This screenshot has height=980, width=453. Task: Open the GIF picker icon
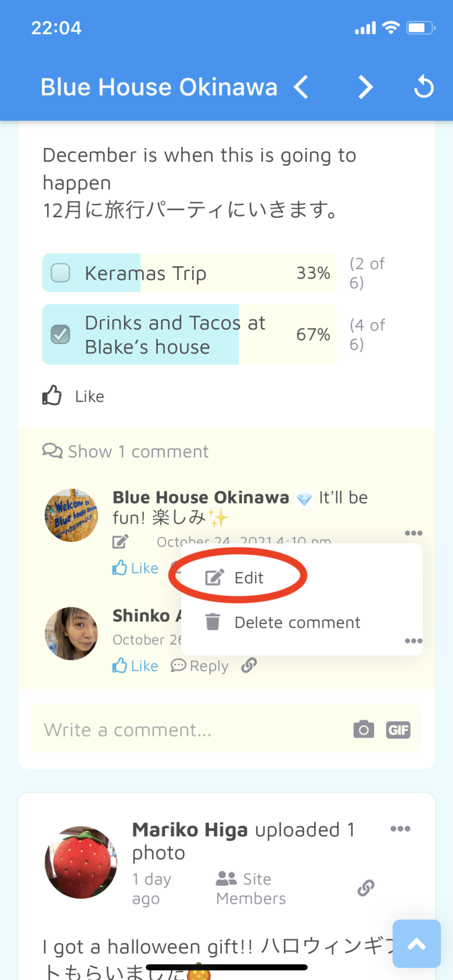tap(398, 729)
